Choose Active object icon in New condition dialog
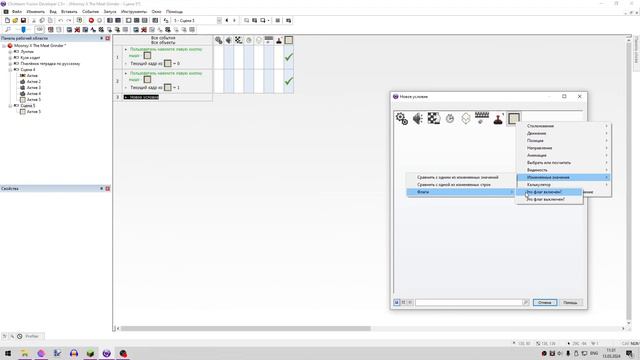This screenshot has height=360, width=640. coord(513,118)
